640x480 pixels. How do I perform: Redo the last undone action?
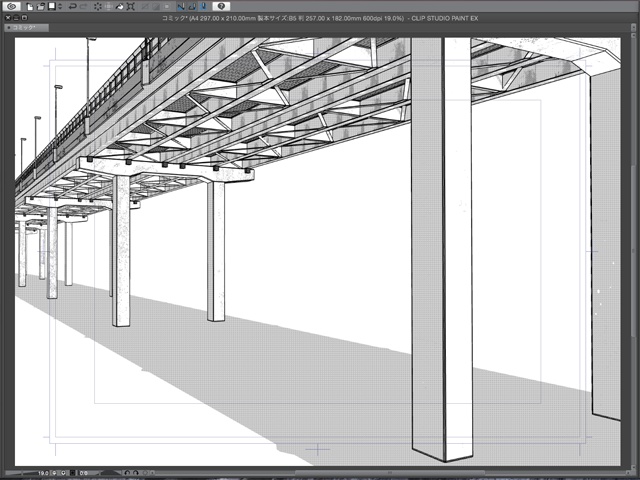84,7
